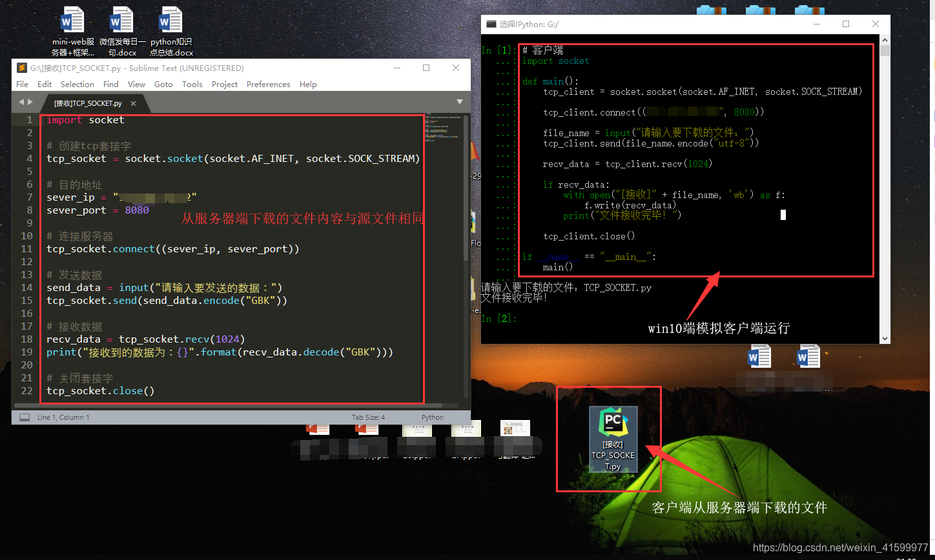
Task: Open the Preferences menu
Action: tap(269, 84)
